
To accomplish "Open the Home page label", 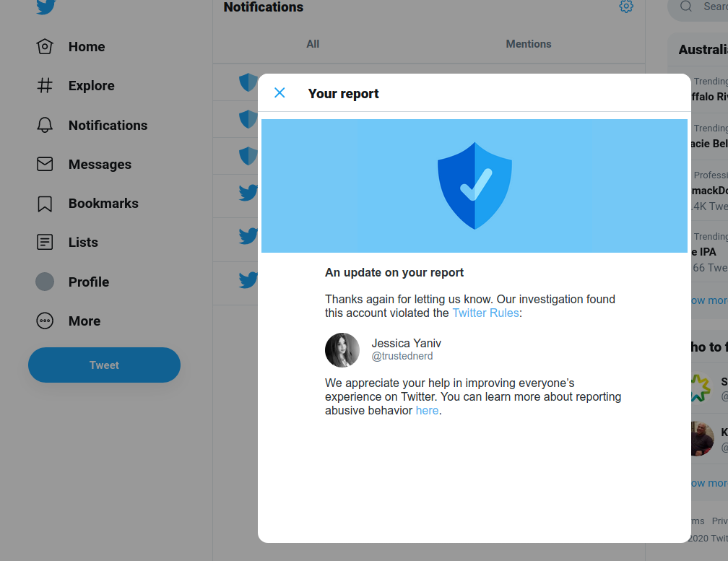I will point(87,47).
